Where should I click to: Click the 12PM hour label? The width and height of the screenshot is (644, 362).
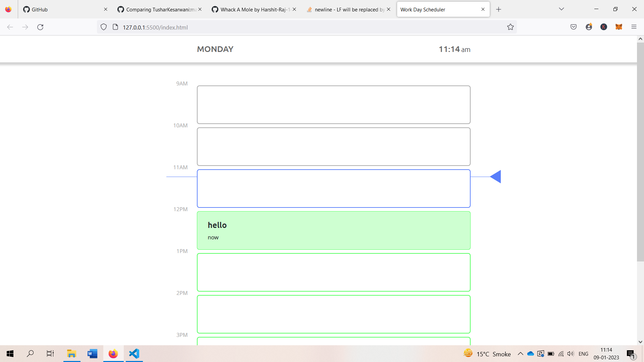180,209
